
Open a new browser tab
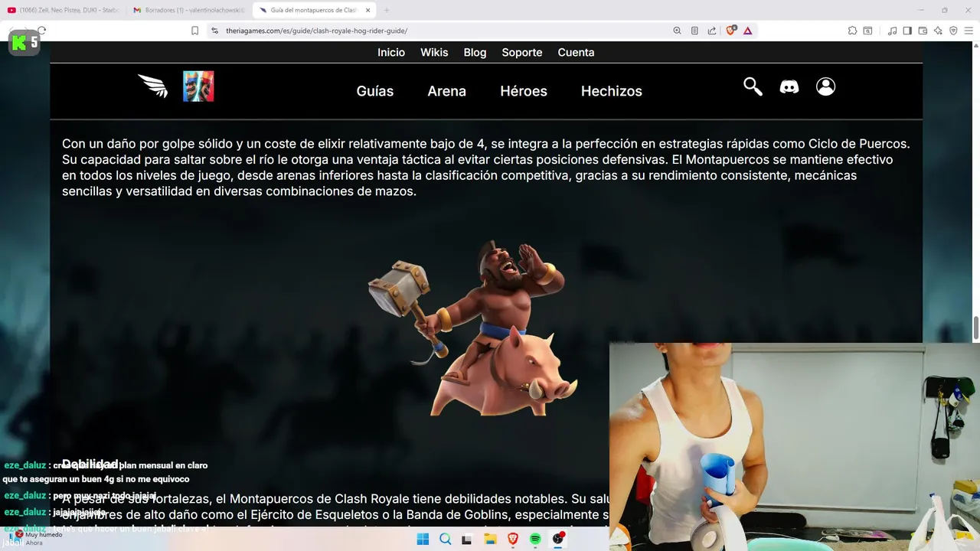click(387, 10)
